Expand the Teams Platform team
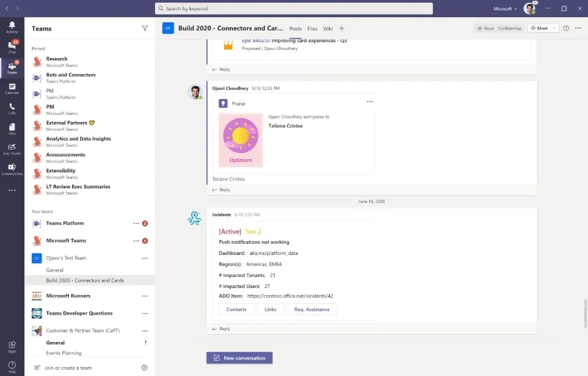Viewport: 588px width, 376px height. pos(65,223)
